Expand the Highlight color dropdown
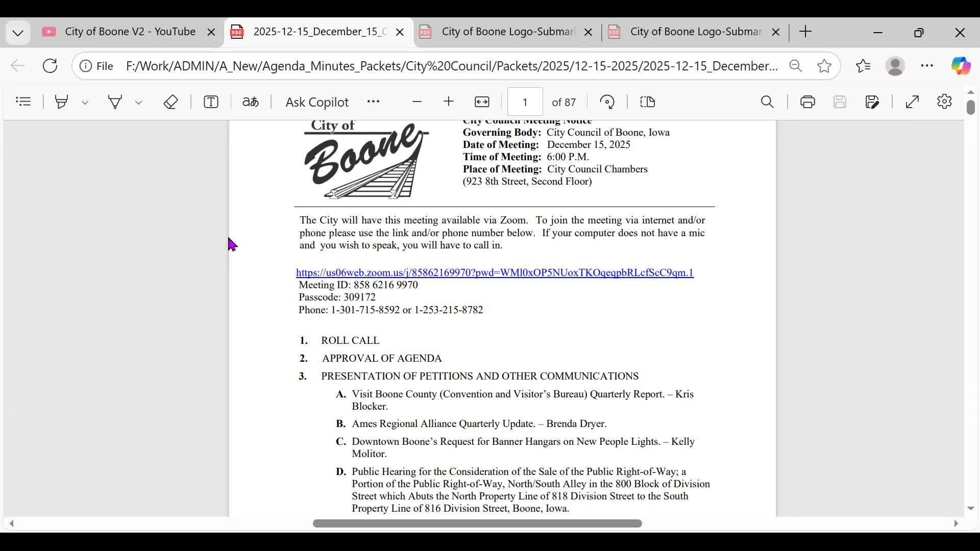The image size is (980, 551). coord(85,103)
